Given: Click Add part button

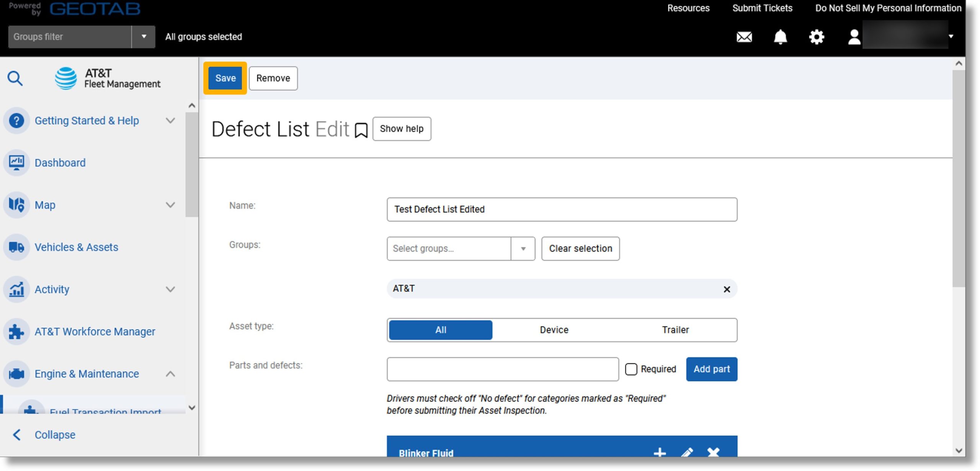Looking at the screenshot, I should coord(712,368).
